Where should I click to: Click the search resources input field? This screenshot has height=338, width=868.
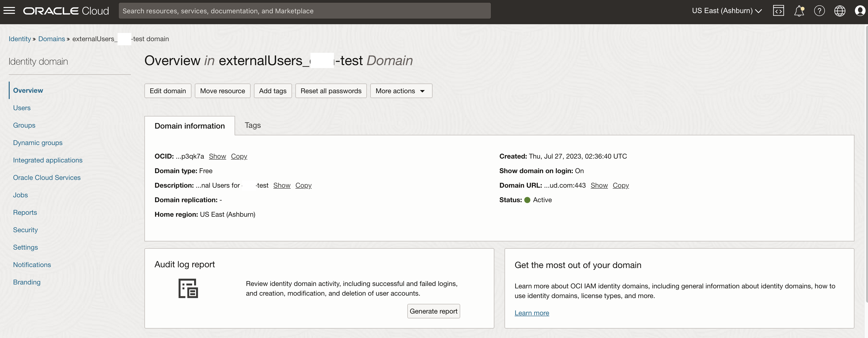[305, 11]
